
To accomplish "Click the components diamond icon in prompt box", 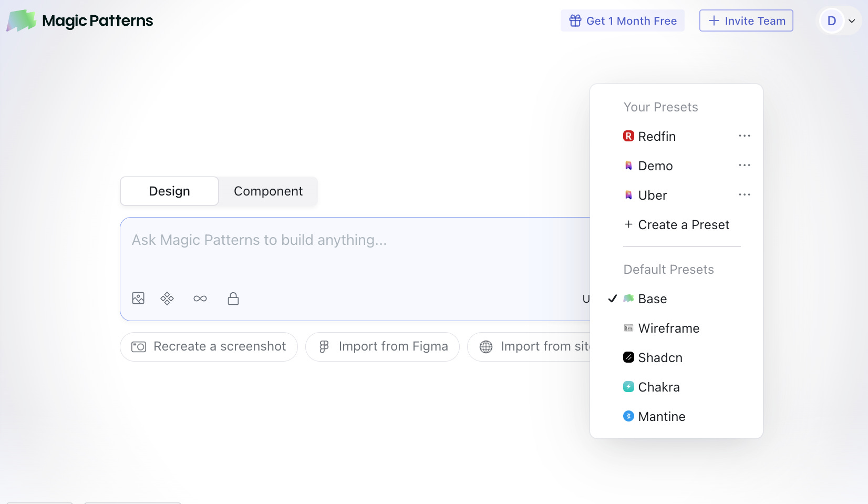I will pos(167,299).
